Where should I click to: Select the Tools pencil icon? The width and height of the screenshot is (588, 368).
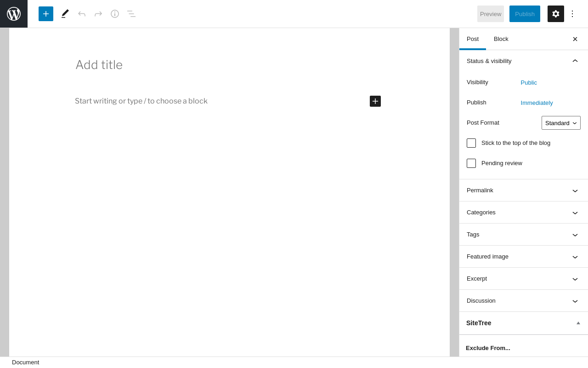(x=65, y=14)
